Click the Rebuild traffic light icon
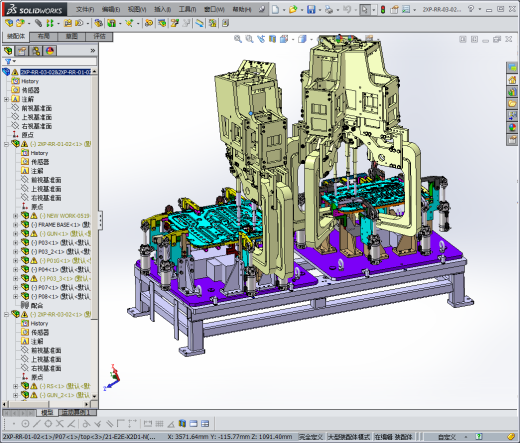This screenshot has height=443, width=520. pos(383,10)
